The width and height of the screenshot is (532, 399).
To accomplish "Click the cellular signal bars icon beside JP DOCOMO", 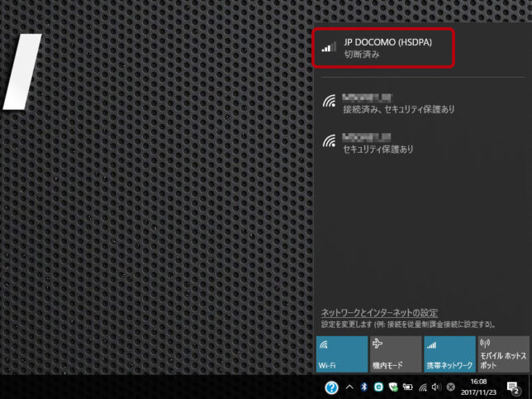I will pos(329,47).
